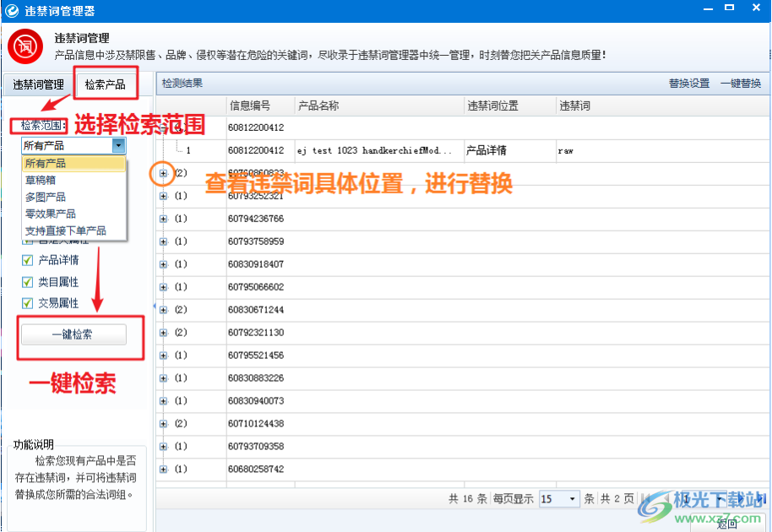Expand row 60794236766

click(164, 219)
